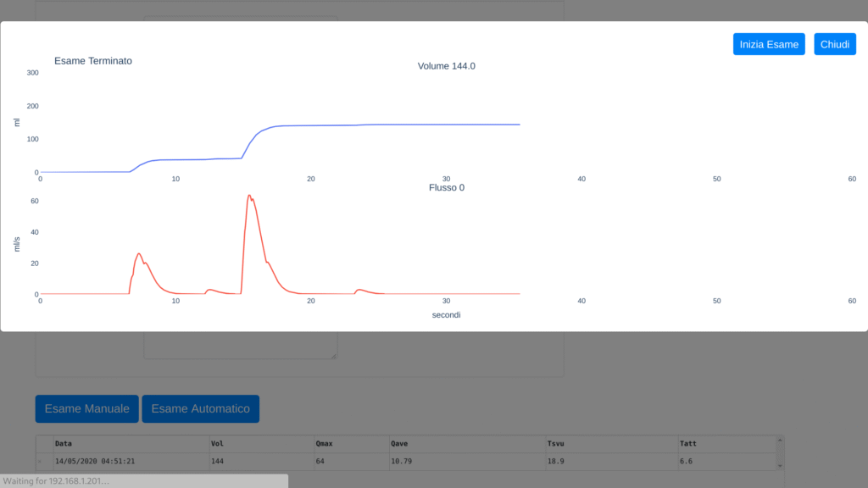Click the Tatt column header
The height and width of the screenshot is (488, 868).
pyautogui.click(x=685, y=443)
